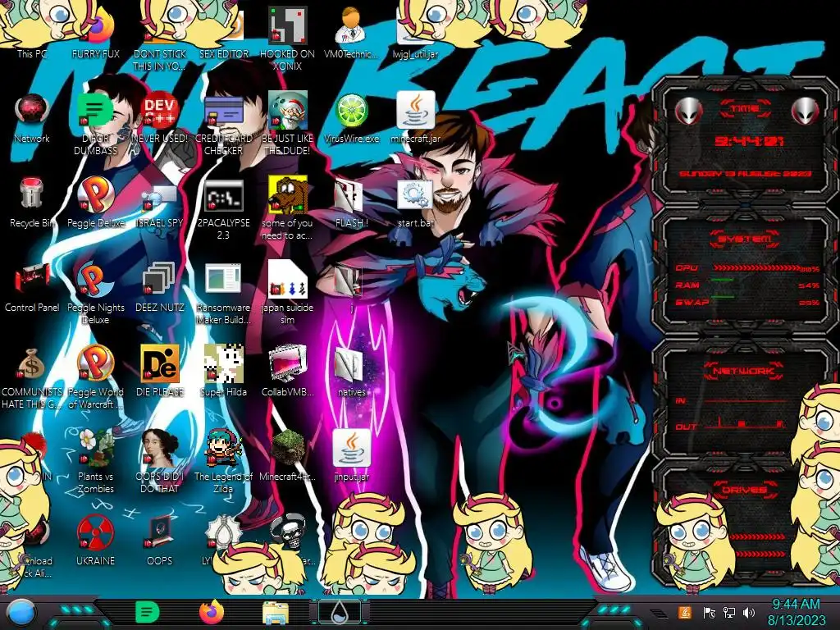Open VM0Technic... user icon
The width and height of the screenshot is (840, 630).
[351, 25]
